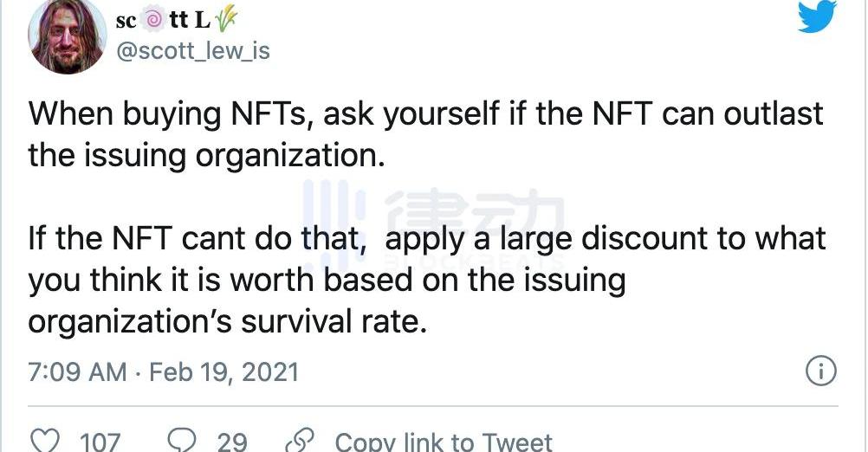Click the reply speech bubble icon
Viewport: 868px width, 452px height.
tap(183, 441)
